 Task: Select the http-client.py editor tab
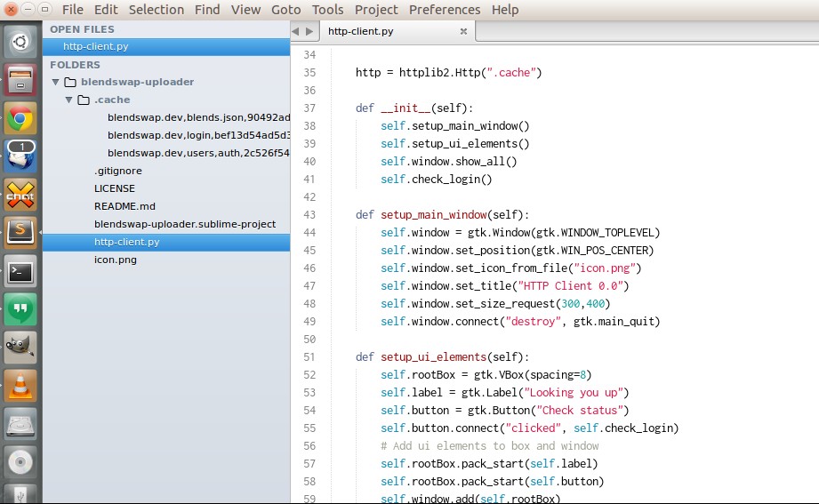(x=360, y=31)
